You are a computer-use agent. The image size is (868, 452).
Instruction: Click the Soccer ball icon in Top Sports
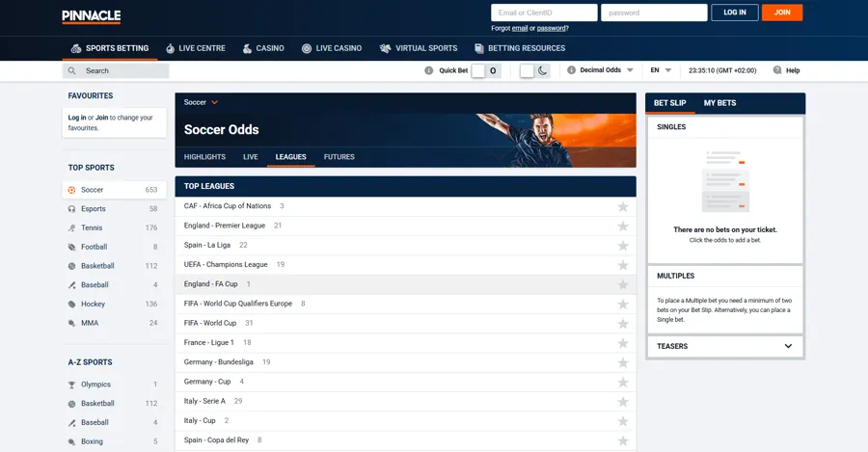[x=72, y=190]
